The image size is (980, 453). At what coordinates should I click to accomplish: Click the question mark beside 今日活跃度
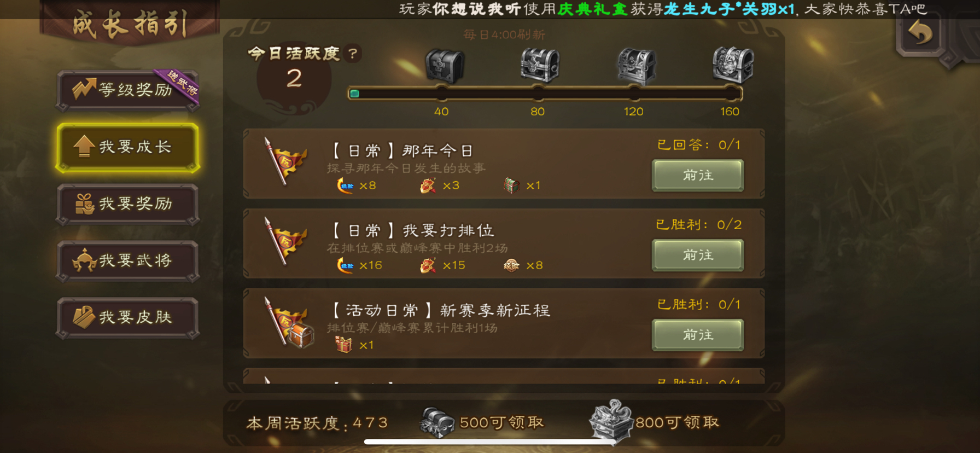353,54
